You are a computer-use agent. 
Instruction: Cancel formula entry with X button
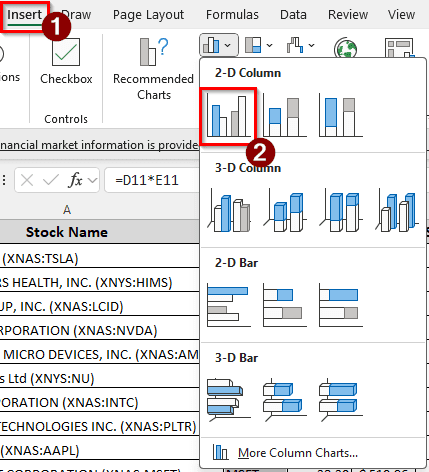click(27, 180)
